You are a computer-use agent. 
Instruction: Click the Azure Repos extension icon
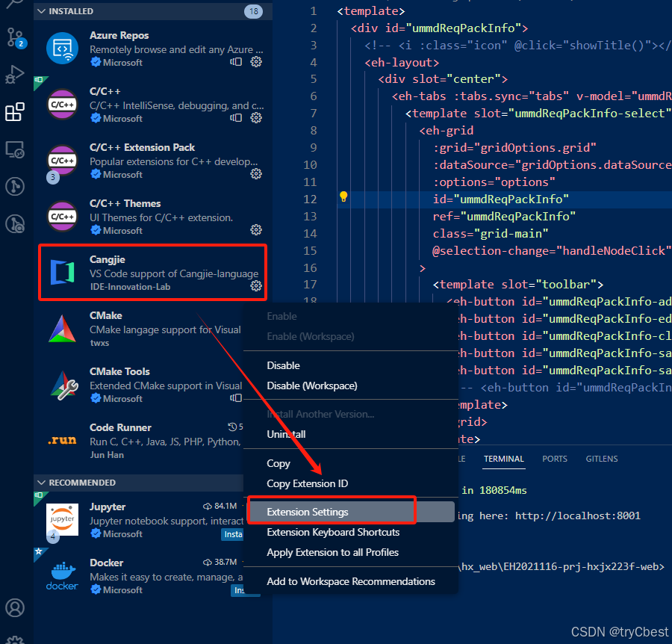click(62, 48)
